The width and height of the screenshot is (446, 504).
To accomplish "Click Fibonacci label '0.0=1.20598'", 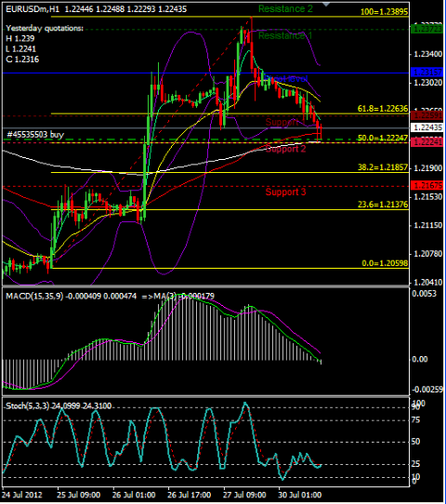I will click(385, 263).
